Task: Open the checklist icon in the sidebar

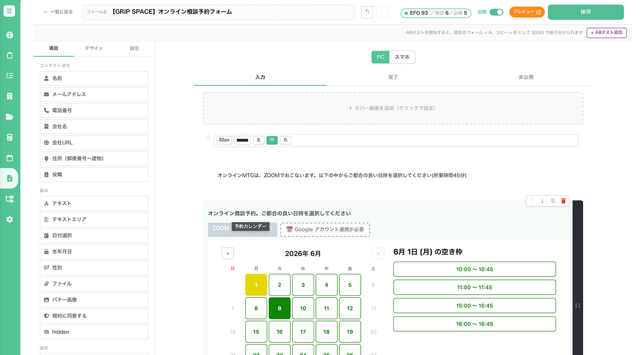Action: (x=9, y=76)
